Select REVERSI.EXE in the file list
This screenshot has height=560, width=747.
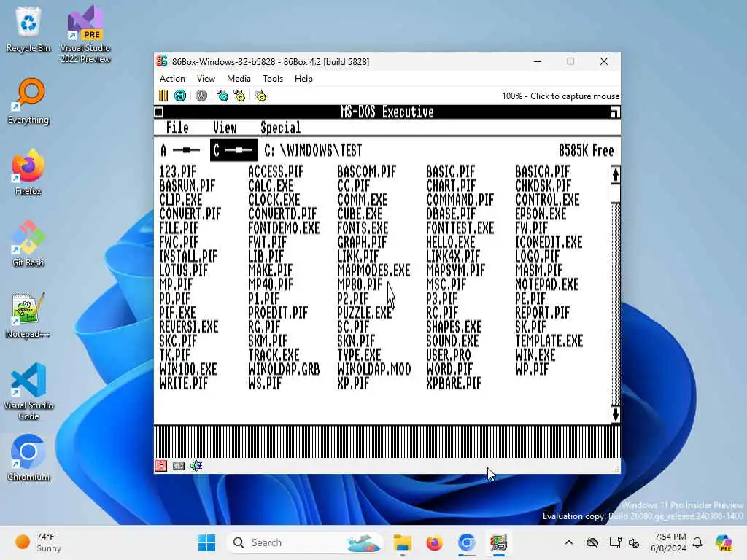(189, 327)
